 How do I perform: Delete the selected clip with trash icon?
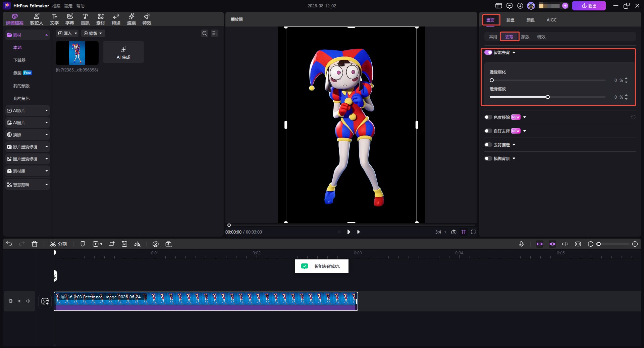(x=35, y=244)
